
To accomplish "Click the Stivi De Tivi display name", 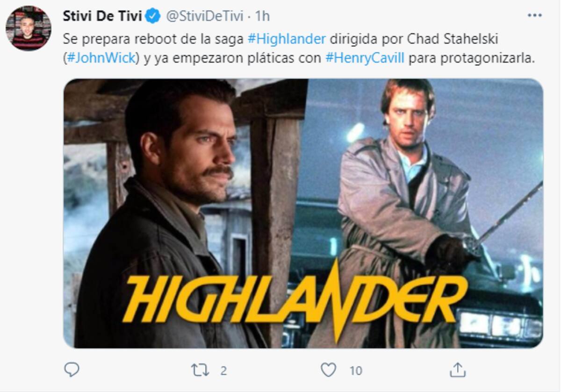I will coord(102,16).
